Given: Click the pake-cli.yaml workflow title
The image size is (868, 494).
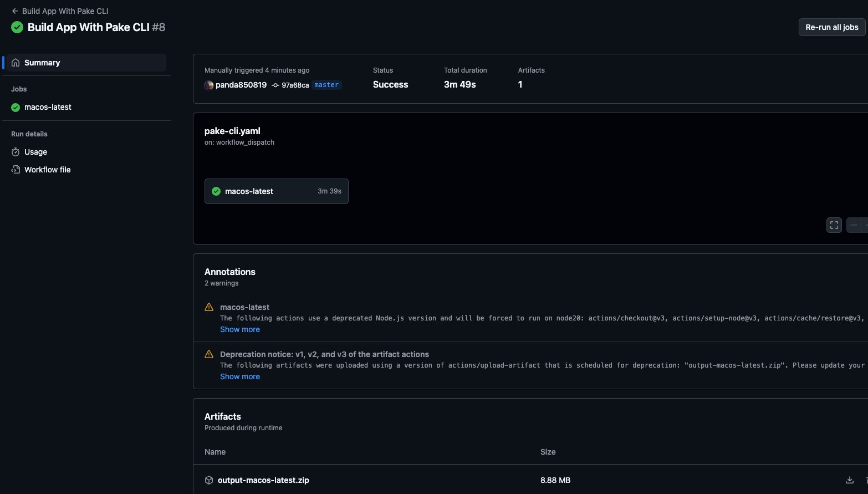Looking at the screenshot, I should click(232, 131).
